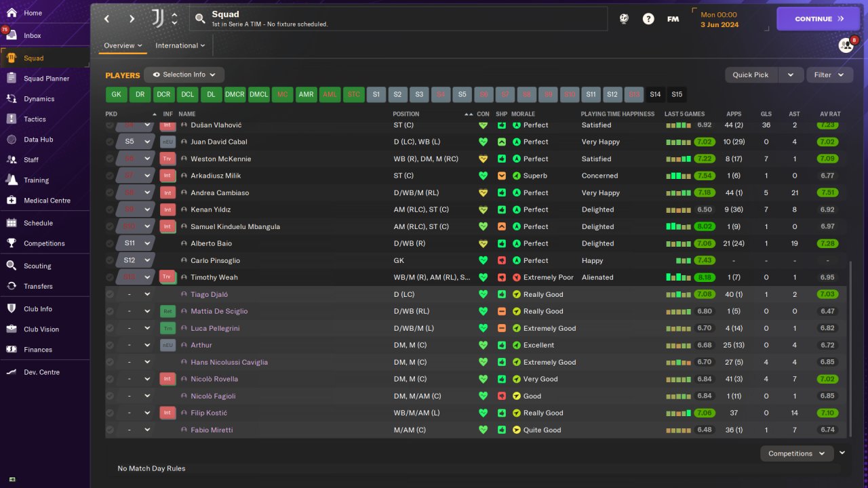Click the Juventus club badge

(157, 18)
